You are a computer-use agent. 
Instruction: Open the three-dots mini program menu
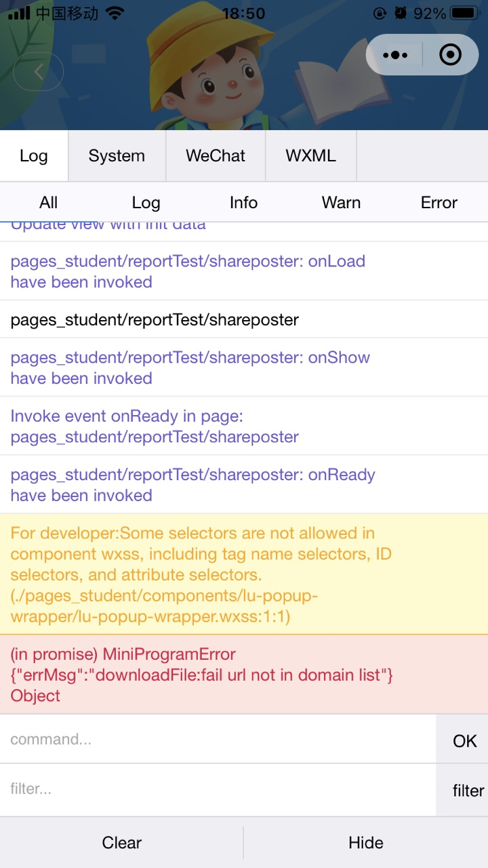[395, 55]
